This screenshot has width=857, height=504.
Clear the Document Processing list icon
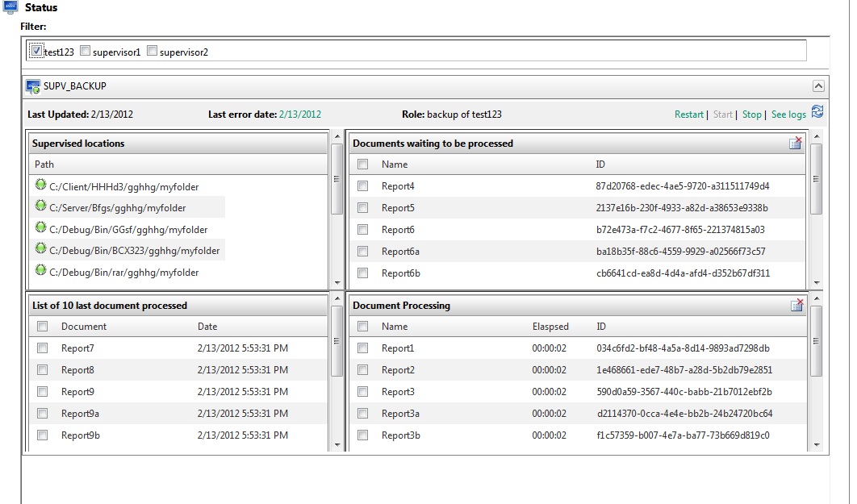796,305
